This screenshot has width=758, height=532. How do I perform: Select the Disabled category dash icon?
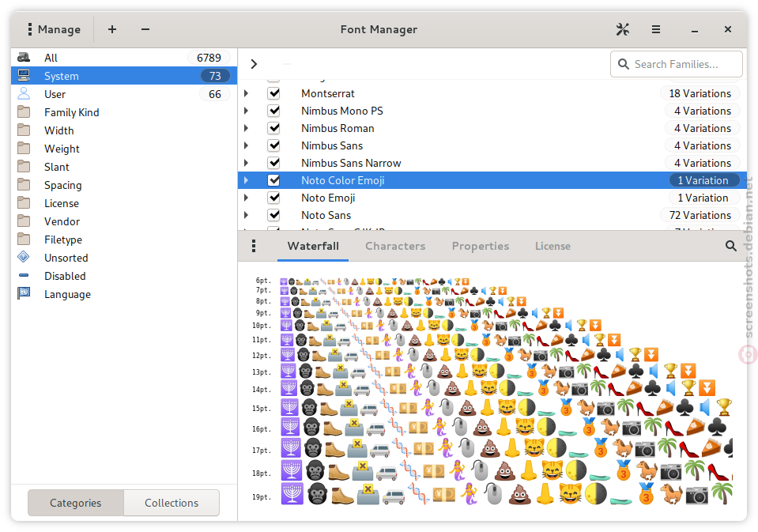click(24, 275)
